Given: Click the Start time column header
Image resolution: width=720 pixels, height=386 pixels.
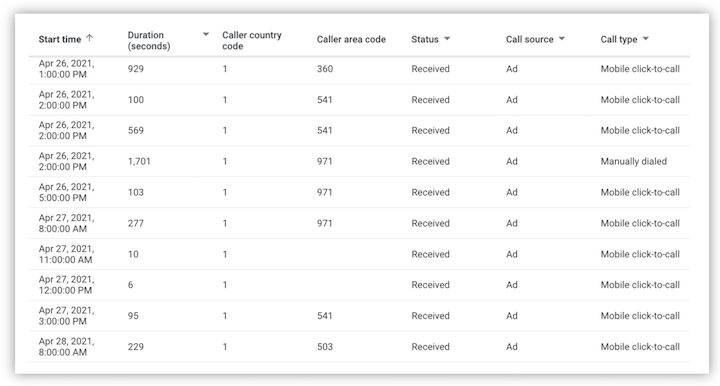Looking at the screenshot, I should coord(60,39).
